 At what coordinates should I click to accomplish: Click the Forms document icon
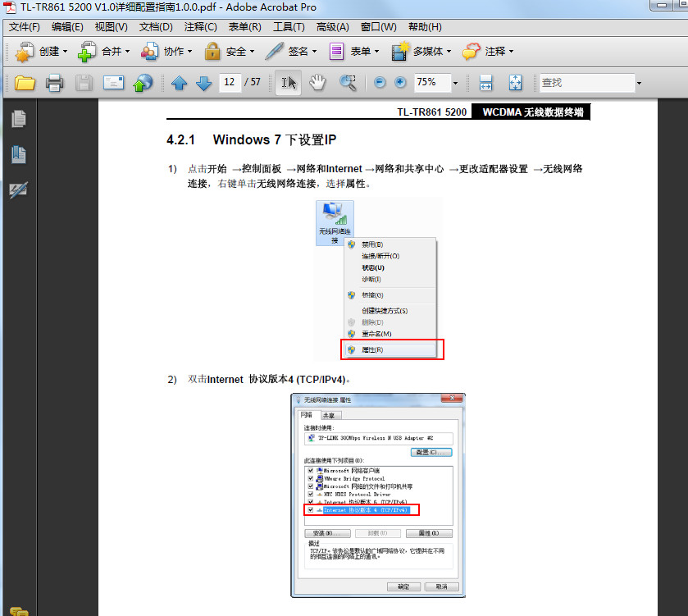coord(336,52)
